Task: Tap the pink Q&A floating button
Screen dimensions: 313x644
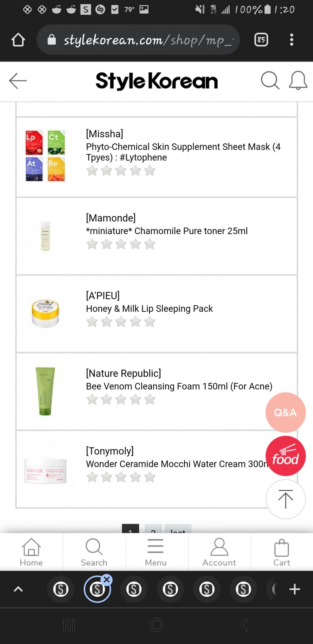Action: (x=286, y=413)
